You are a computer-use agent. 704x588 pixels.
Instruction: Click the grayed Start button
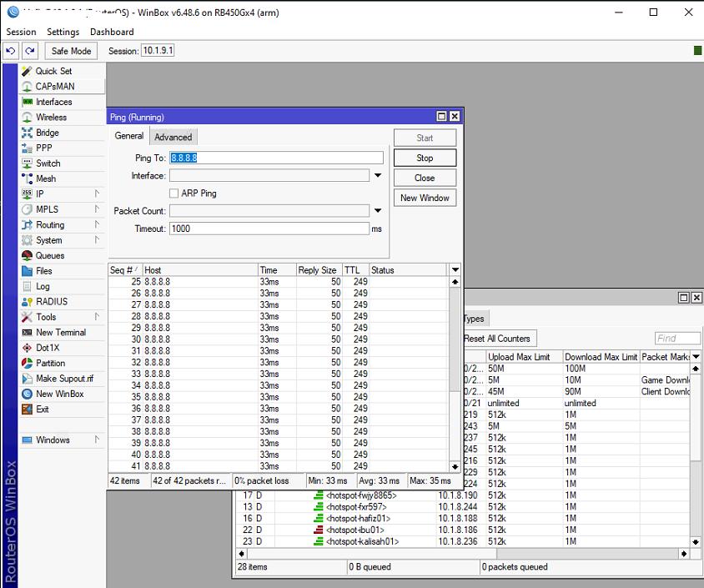coord(425,138)
